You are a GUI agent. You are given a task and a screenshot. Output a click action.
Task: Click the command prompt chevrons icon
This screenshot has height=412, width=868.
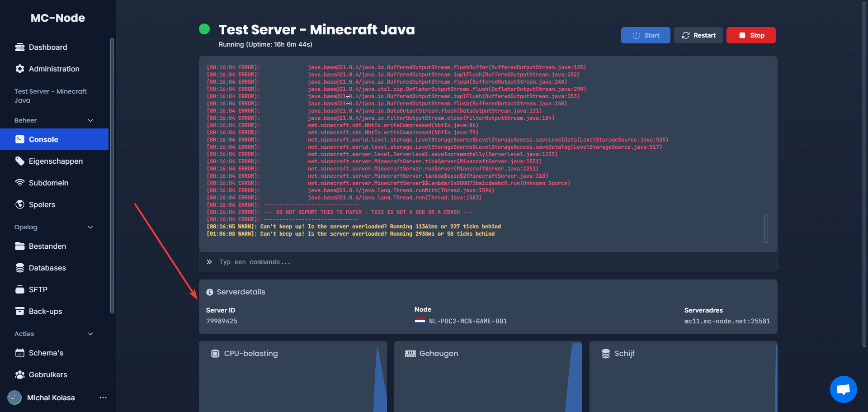click(209, 262)
